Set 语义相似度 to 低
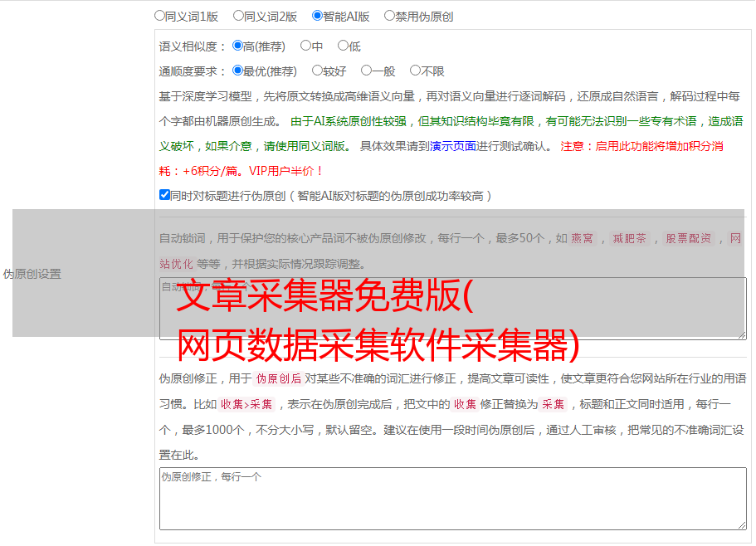The height and width of the screenshot is (546, 756). pos(343,46)
